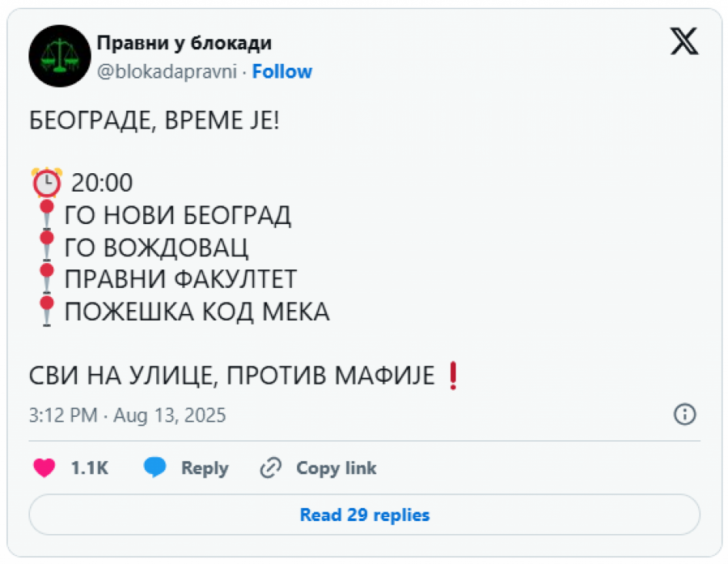
Task: Like the tweet with the heart icon
Action: pos(44,468)
